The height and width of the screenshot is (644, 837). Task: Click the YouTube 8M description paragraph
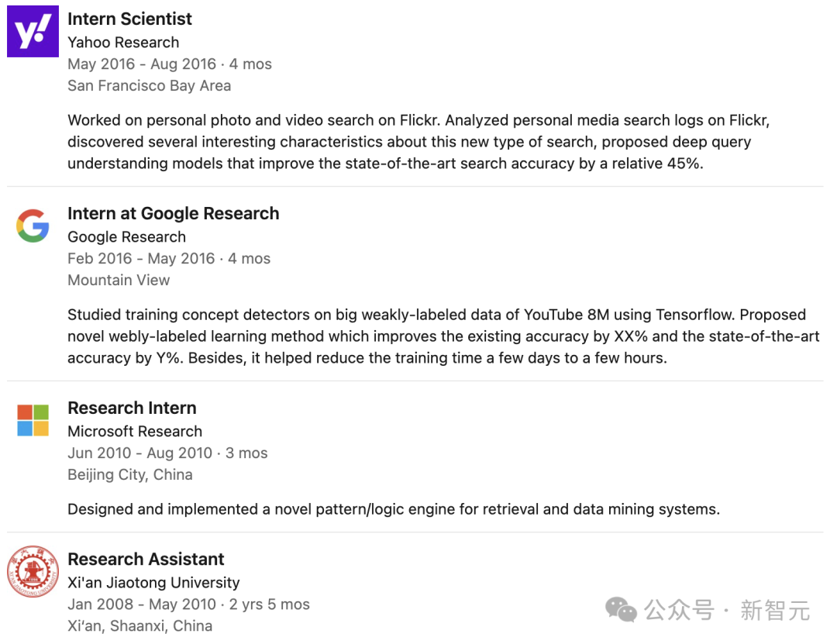(x=442, y=336)
